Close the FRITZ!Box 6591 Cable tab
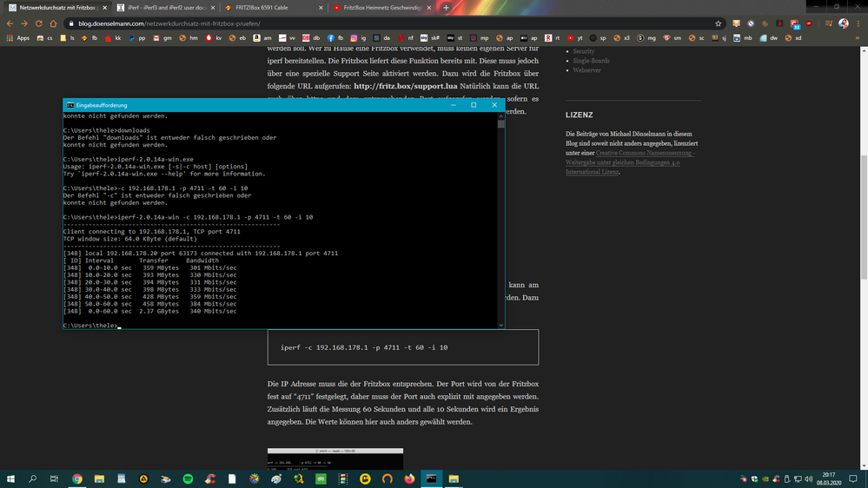The width and height of the screenshot is (868, 488). 321,8
